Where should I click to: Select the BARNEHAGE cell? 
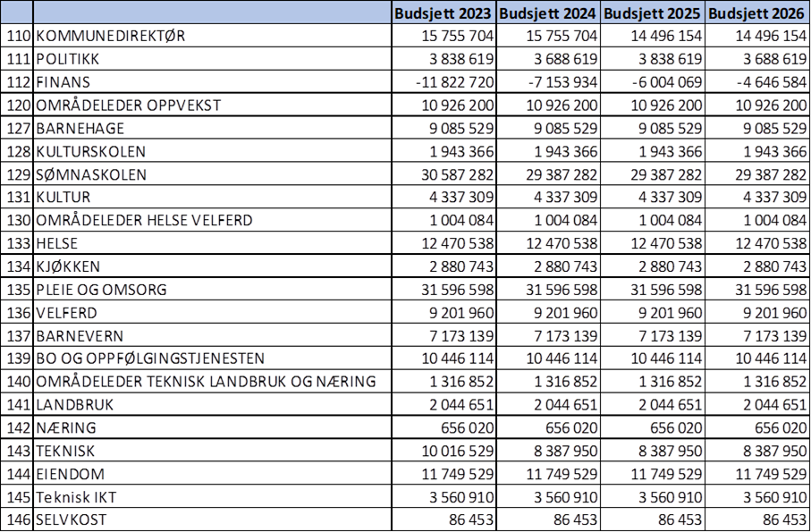point(212,128)
